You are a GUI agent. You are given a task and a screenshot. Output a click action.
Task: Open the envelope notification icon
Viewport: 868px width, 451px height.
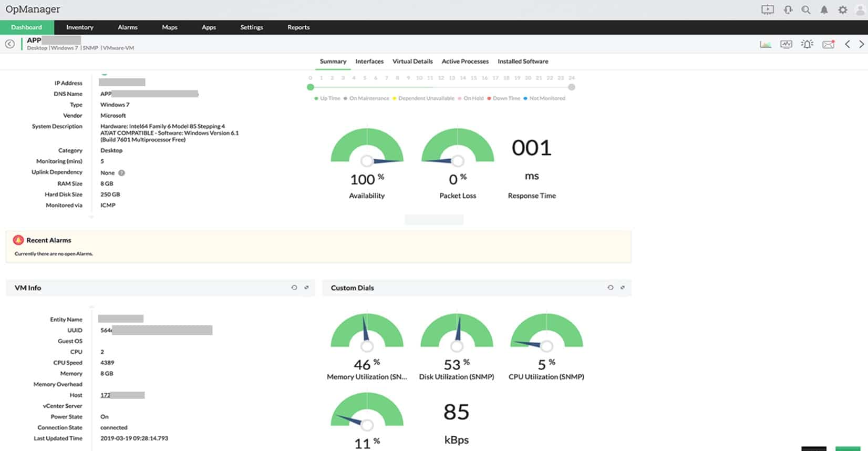829,44
